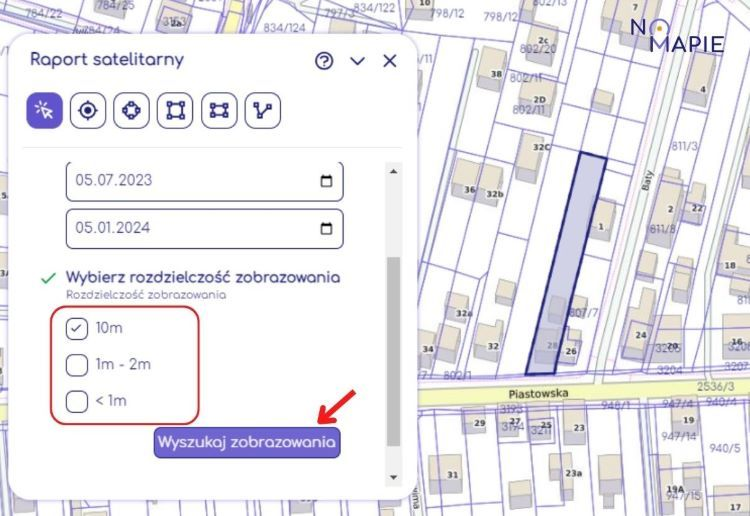Click the panel's vertical scrollbar thumb
Image resolution: width=750 pixels, height=516 pixels.
point(392,350)
